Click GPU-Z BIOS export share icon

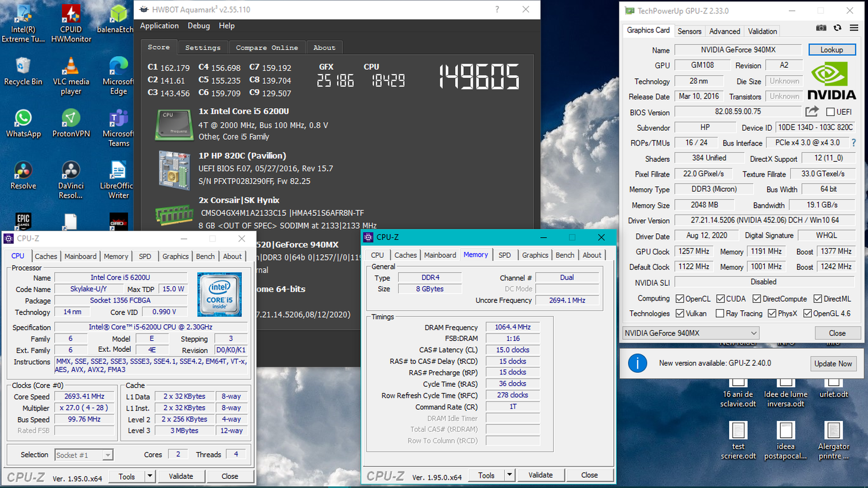812,111
